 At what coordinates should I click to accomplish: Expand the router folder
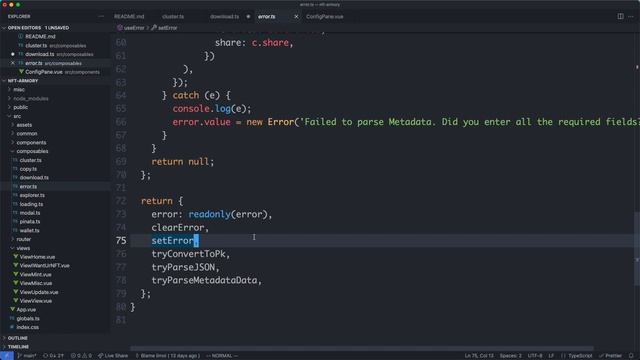point(24,239)
